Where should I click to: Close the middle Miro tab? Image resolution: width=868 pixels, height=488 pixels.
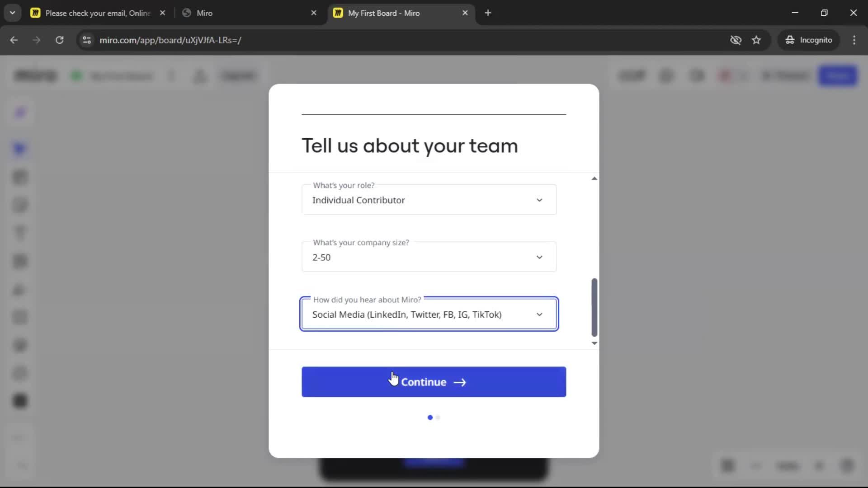tap(314, 13)
